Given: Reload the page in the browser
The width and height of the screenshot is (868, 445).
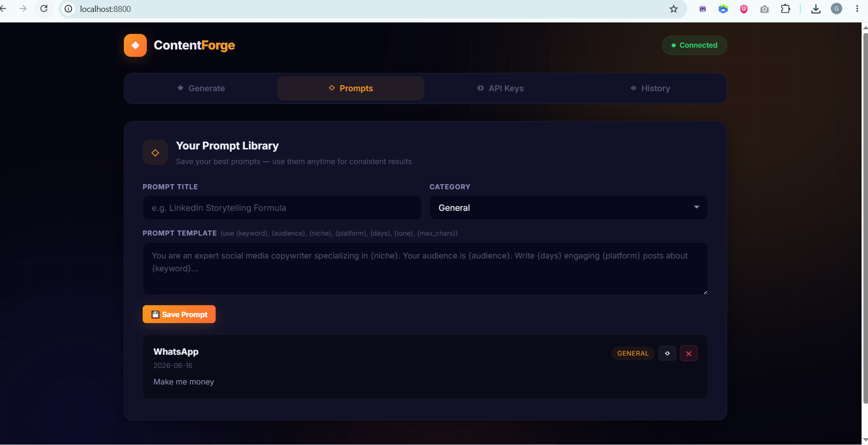Looking at the screenshot, I should (44, 9).
